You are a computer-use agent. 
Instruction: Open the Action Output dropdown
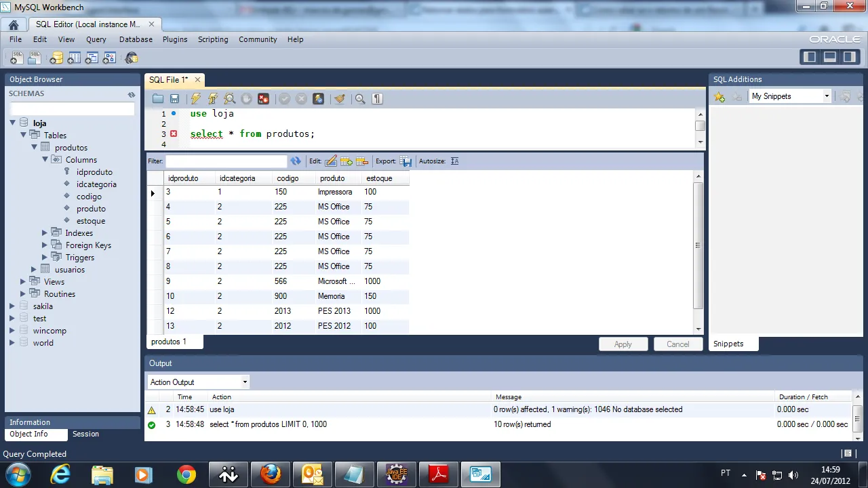[198, 382]
